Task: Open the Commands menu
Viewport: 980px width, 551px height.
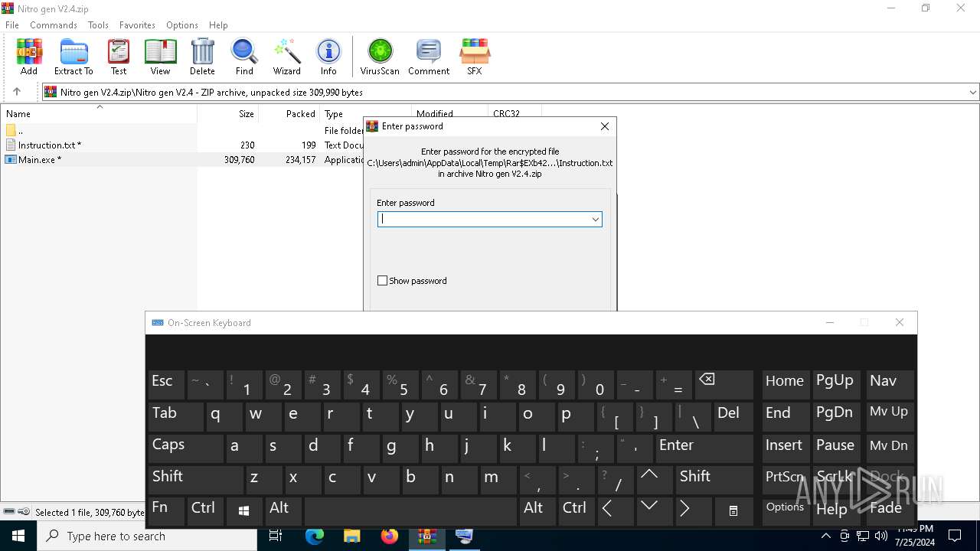Action: click(54, 25)
